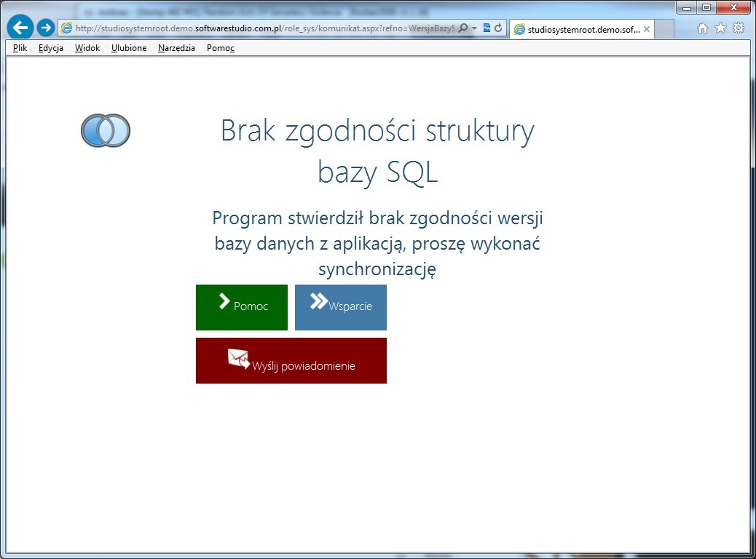Screen dimensions: 756x559
Task: Refresh the page with the reload icon
Action: [x=498, y=28]
